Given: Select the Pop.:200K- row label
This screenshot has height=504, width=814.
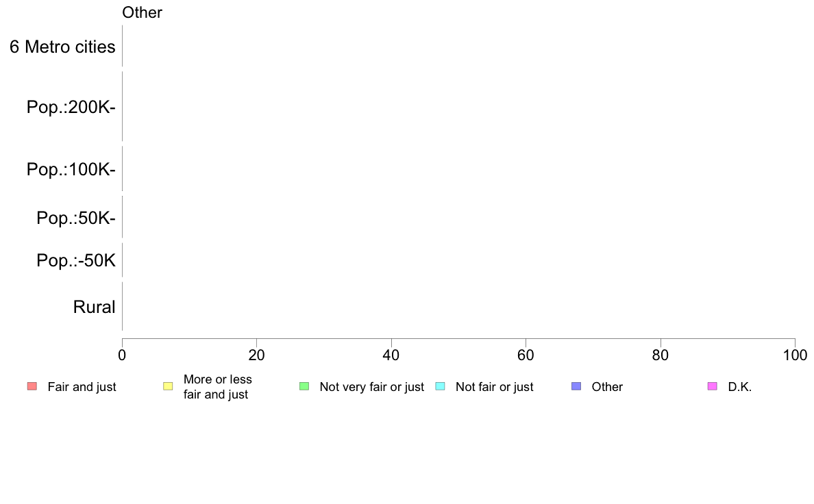Looking at the screenshot, I should click(x=71, y=107).
